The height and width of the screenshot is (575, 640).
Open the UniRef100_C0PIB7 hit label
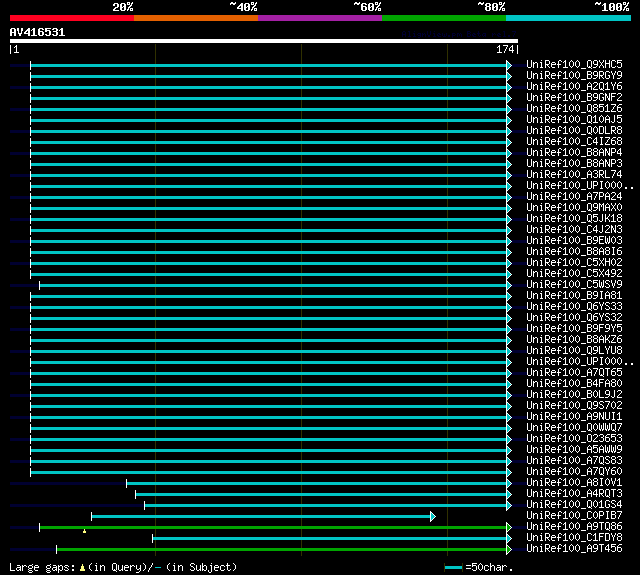point(574,516)
